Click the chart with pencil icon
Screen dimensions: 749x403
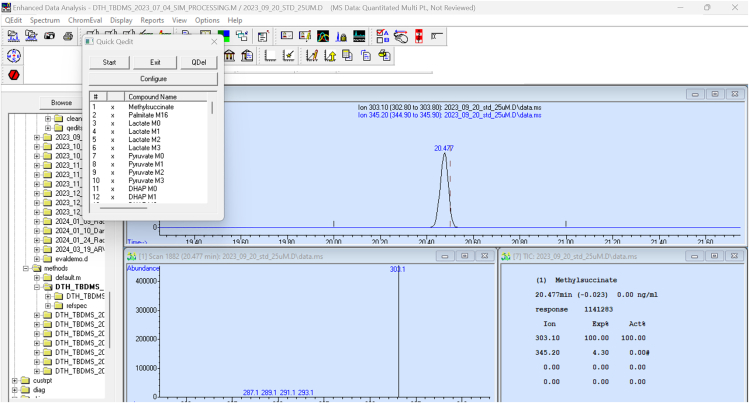pyautogui.click(x=312, y=55)
